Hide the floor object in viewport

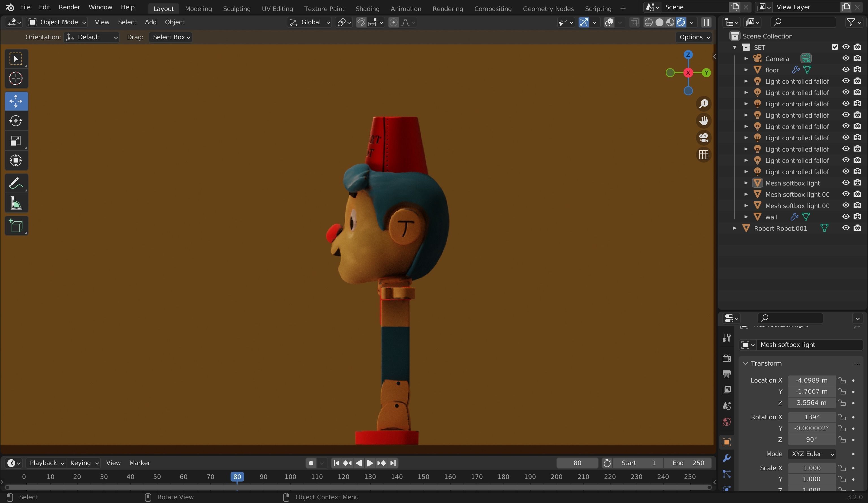click(846, 70)
